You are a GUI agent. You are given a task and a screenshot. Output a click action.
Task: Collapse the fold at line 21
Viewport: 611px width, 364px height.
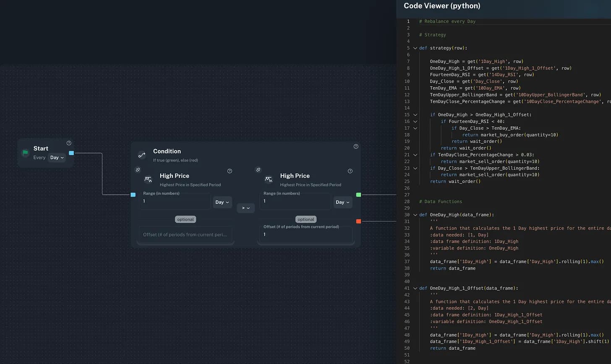coord(415,155)
